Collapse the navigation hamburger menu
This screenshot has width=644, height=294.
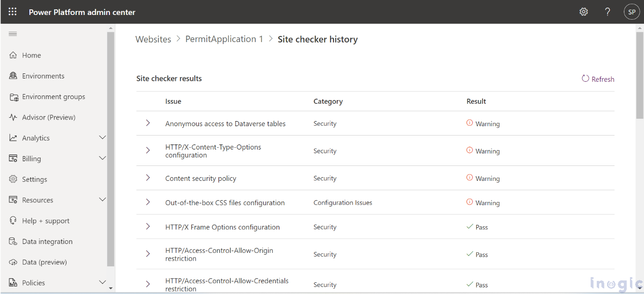[13, 34]
